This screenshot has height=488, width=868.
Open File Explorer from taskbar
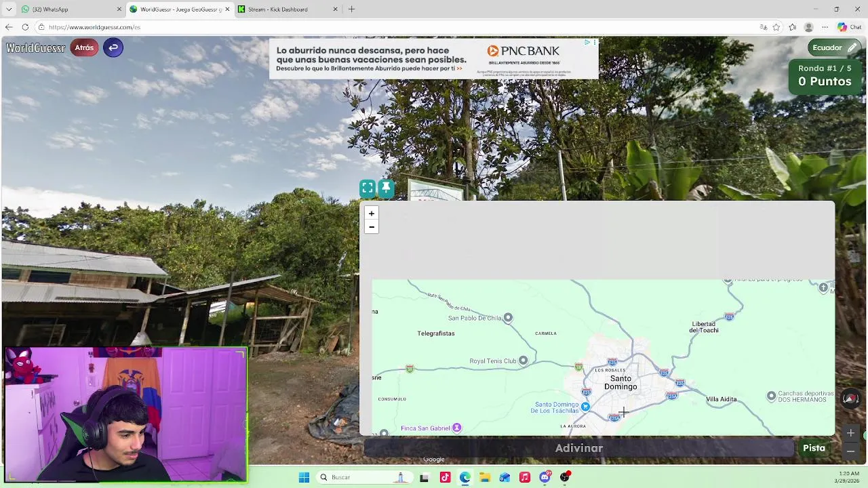pyautogui.click(x=484, y=477)
